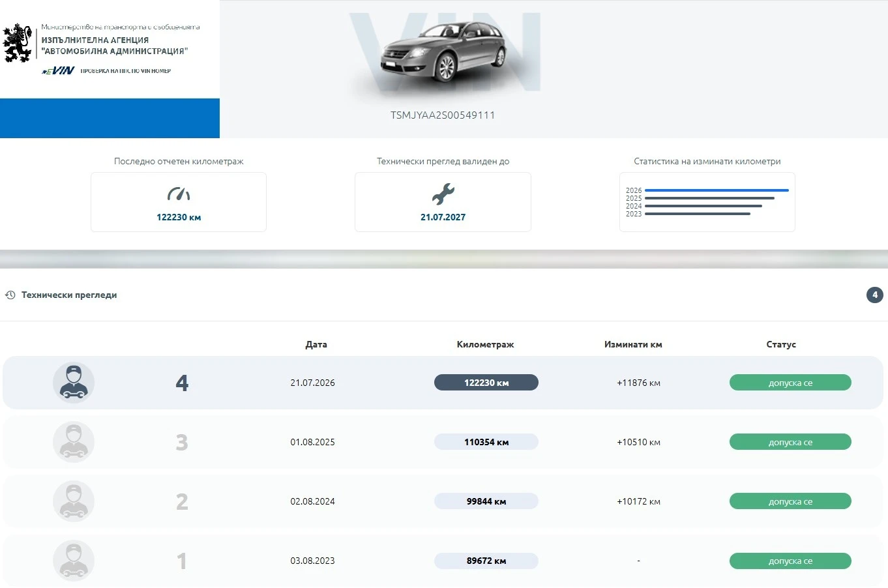Click the 2023 bar in mileage statistics
Viewport: 888px width, 588px height.
pyautogui.click(x=697, y=214)
